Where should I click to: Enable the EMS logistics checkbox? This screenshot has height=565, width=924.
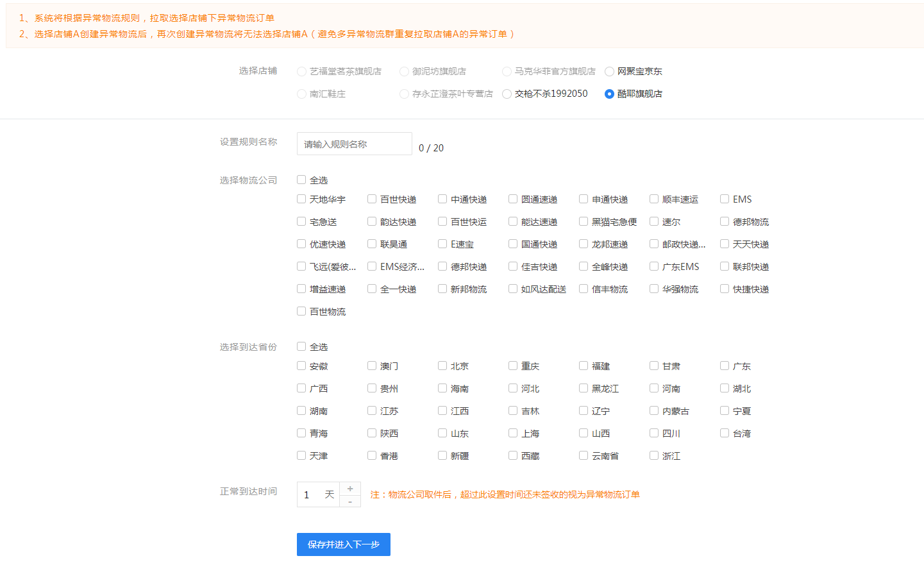point(725,199)
